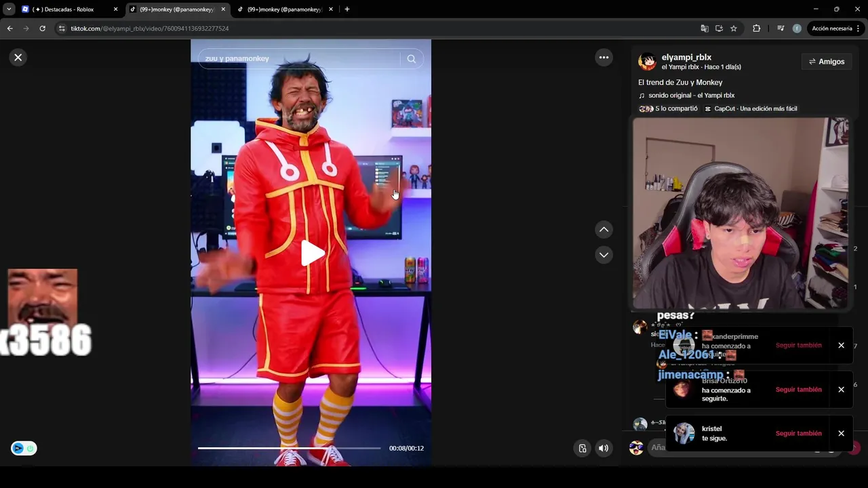
Task: Open 'sonido original - el Yampi rblx' sound
Action: point(691,96)
